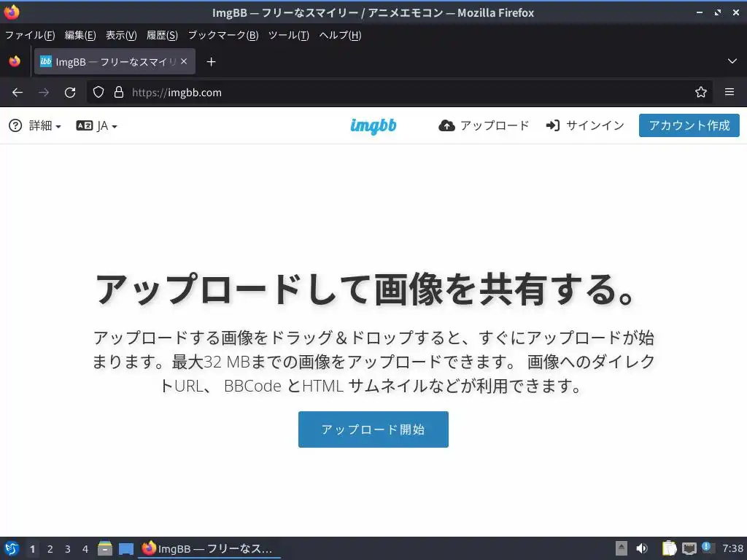
Task: Click the heading アップロードして画像を共有する。
Action: (365, 289)
